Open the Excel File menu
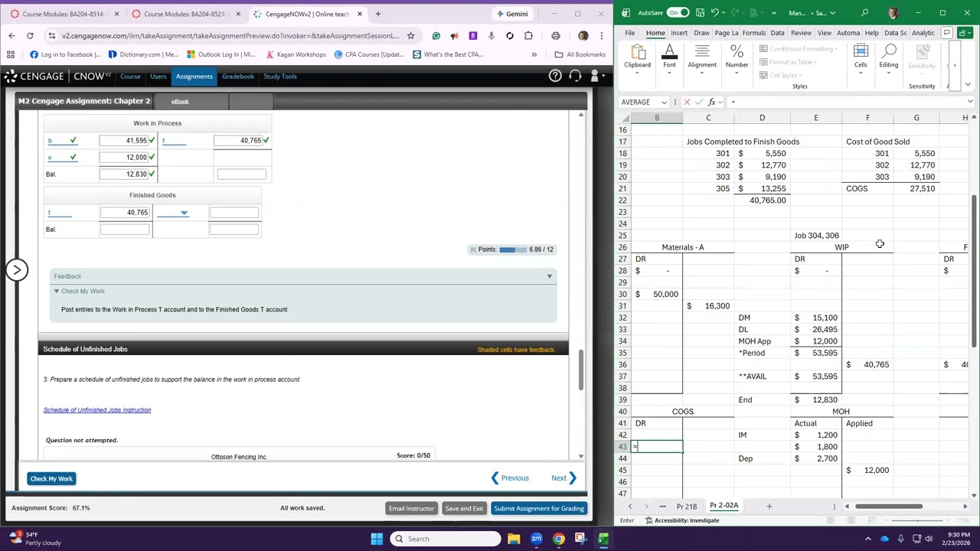Viewport: 980px width, 551px height. click(629, 33)
